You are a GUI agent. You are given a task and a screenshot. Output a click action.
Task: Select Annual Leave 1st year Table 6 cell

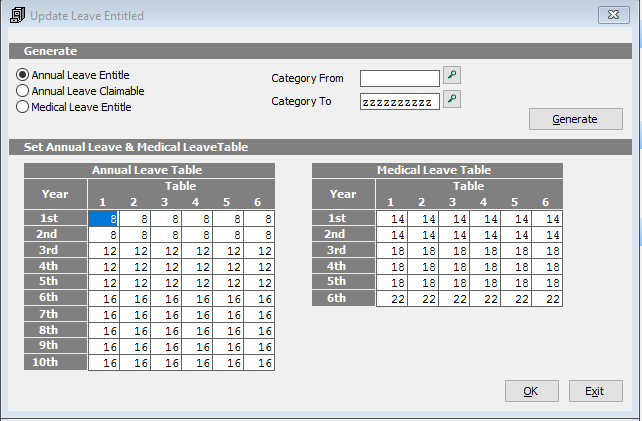(259, 219)
